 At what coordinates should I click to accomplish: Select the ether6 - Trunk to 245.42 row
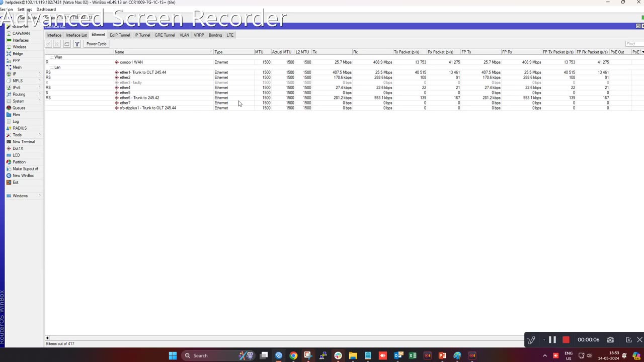[344, 98]
